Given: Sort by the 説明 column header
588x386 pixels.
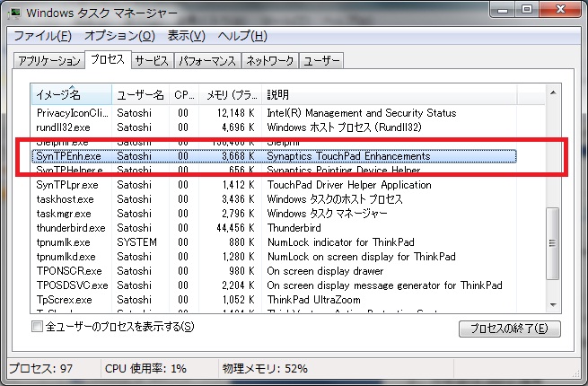Looking at the screenshot, I should click(389, 95).
